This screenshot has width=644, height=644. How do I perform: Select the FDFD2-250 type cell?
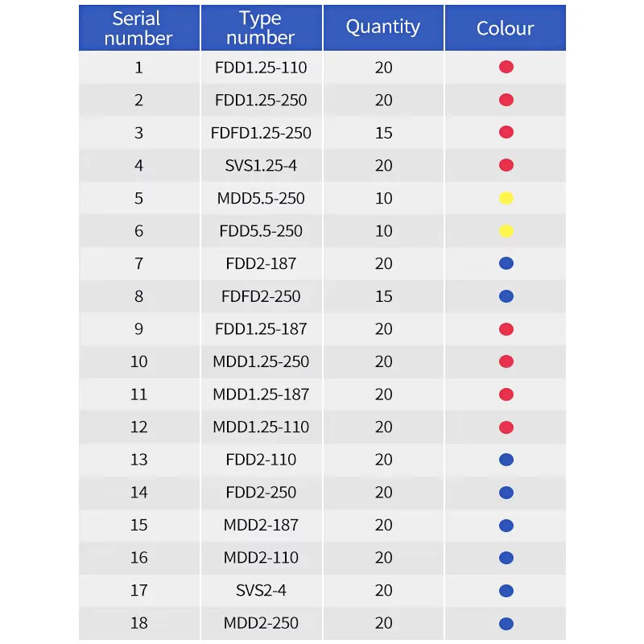[x=261, y=296]
